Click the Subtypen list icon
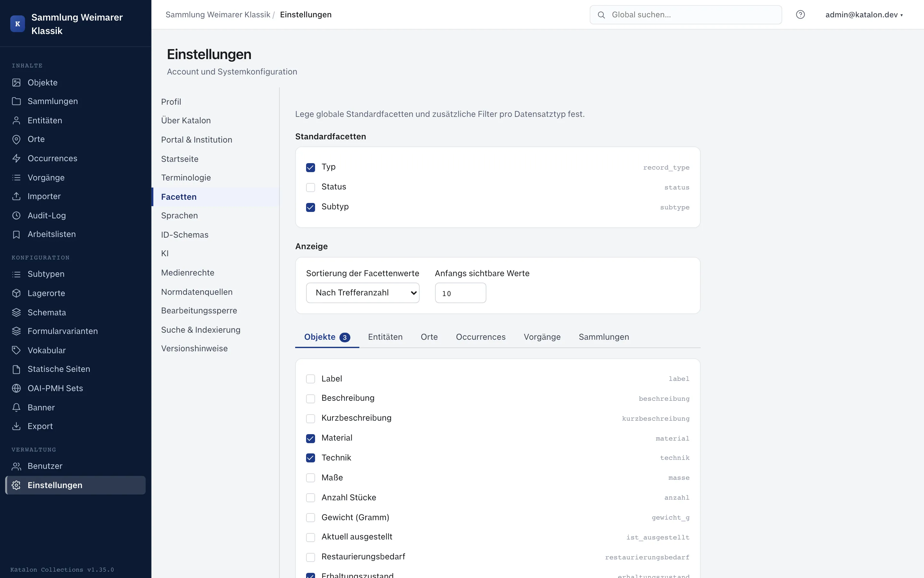Screen dimensions: 924x578 coord(16,274)
